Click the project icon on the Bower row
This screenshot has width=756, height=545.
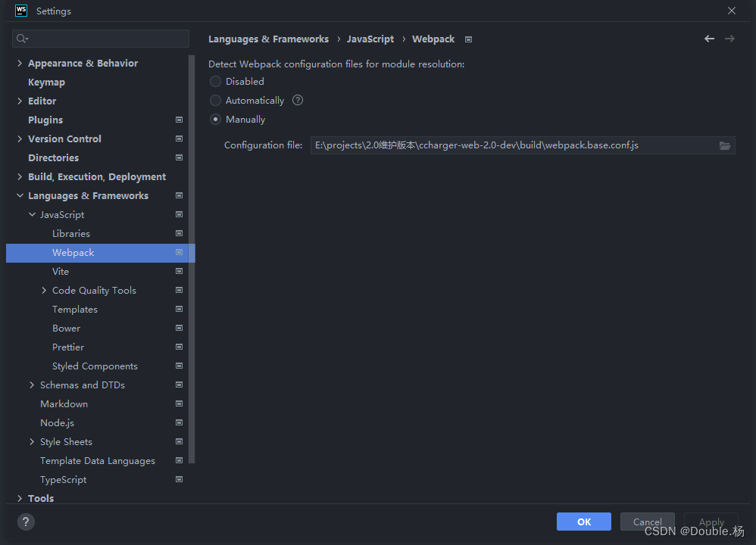point(179,329)
